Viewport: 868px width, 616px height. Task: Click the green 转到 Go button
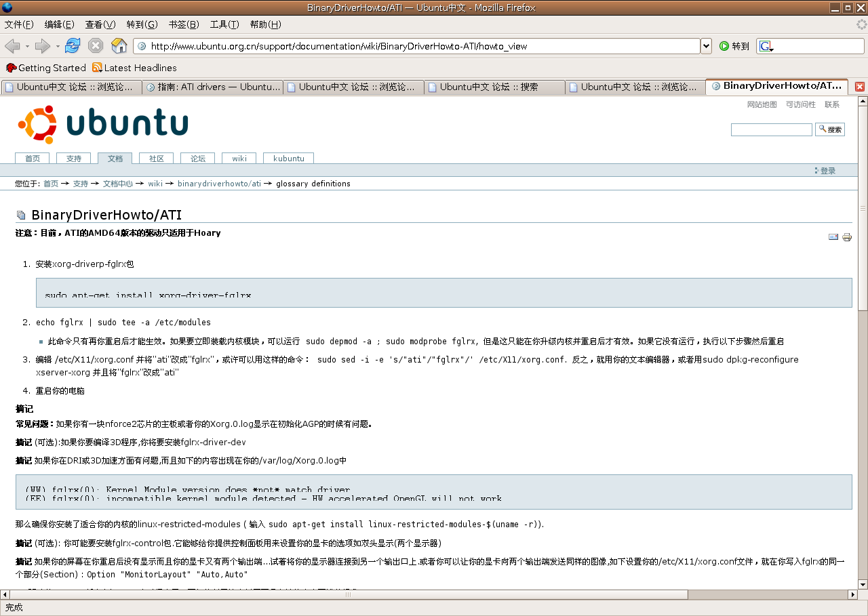pyautogui.click(x=734, y=46)
